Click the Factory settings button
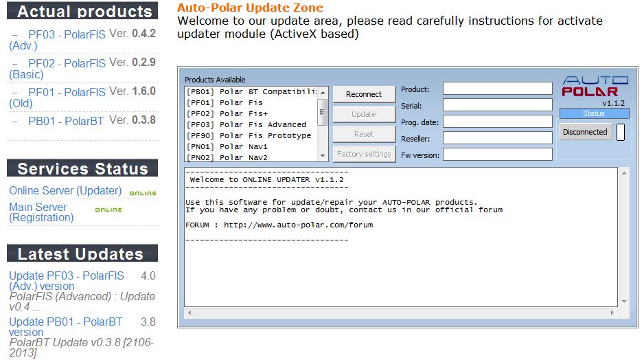 click(x=364, y=154)
